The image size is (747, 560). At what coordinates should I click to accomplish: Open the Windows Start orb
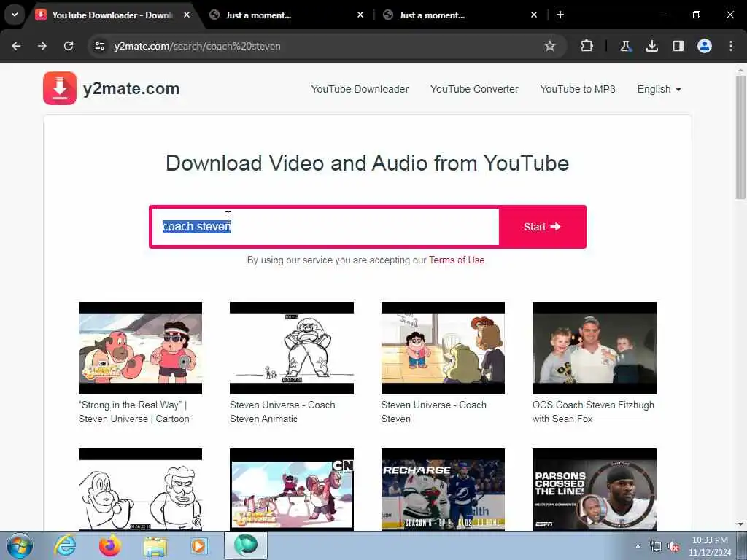20,545
